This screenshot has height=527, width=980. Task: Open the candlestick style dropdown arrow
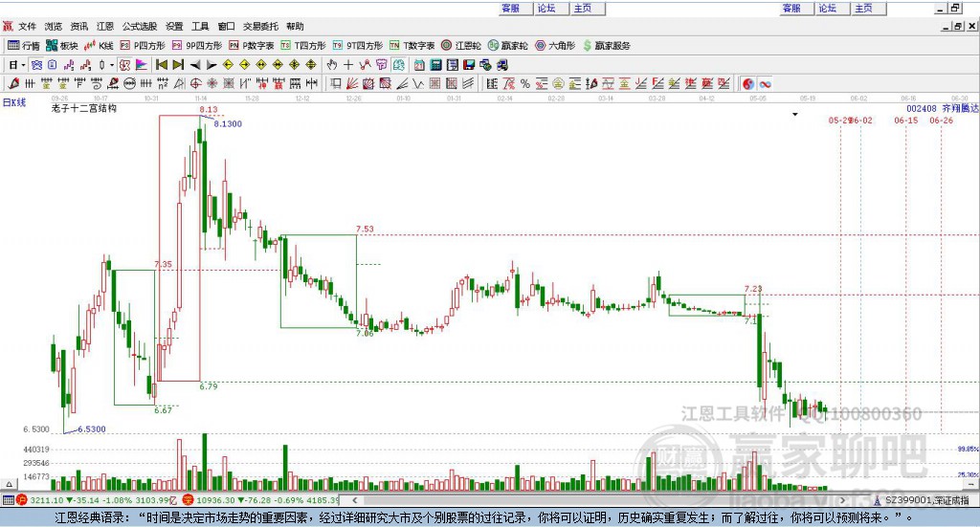(x=112, y=65)
